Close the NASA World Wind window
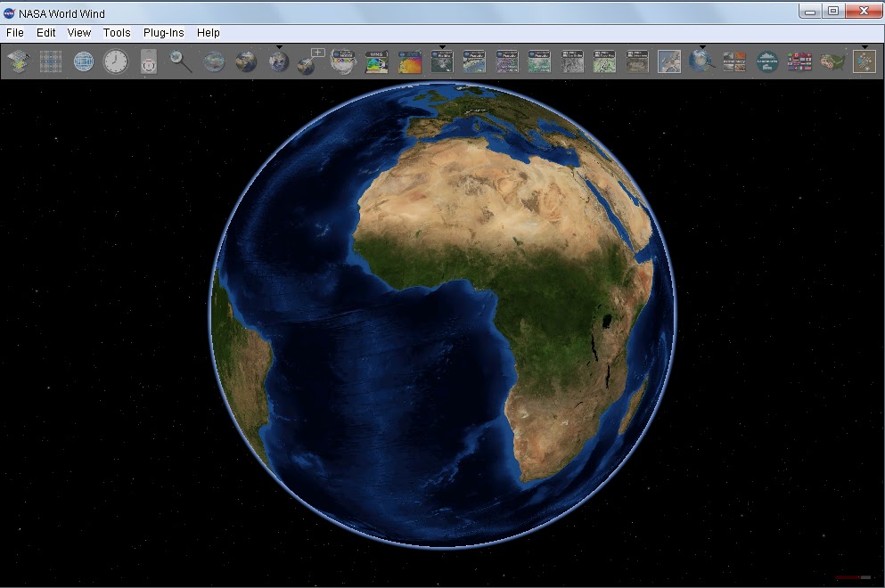885x588 pixels. [864, 11]
